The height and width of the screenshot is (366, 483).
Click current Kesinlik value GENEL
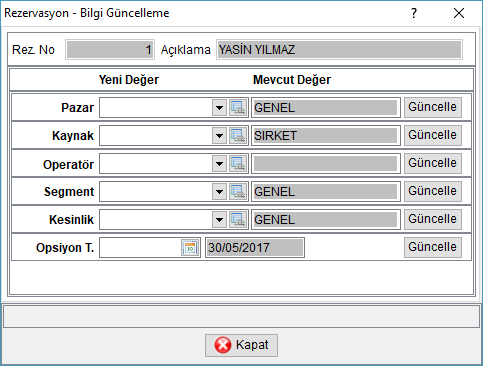coord(326,220)
